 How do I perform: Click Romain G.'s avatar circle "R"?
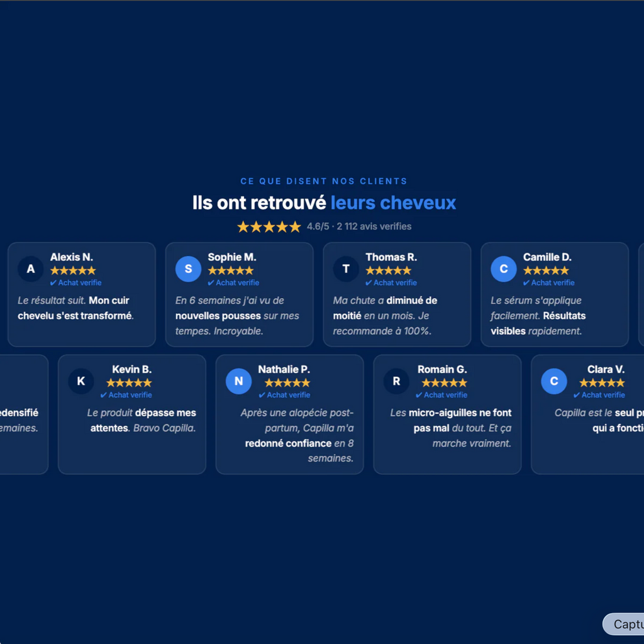coord(396,381)
